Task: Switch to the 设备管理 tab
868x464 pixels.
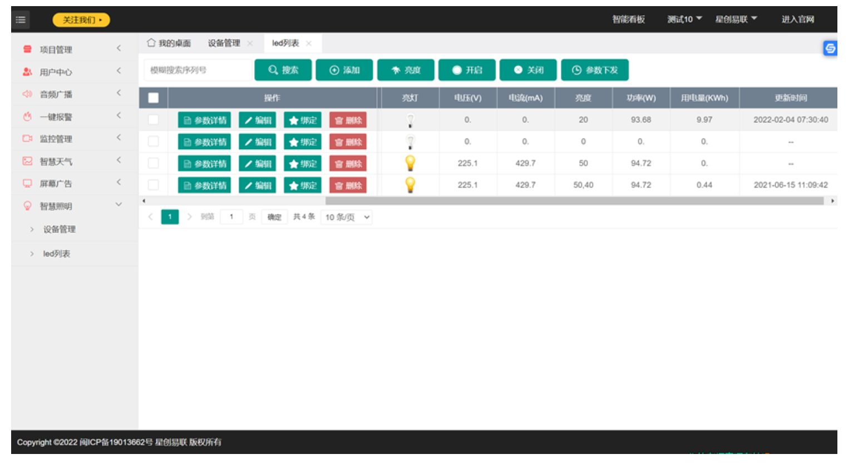Action: [x=224, y=43]
